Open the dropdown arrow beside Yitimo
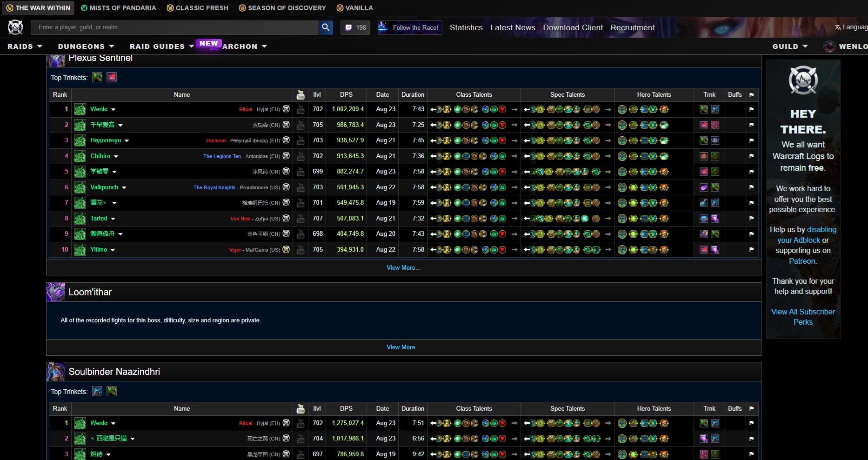The height and width of the screenshot is (460, 868). [113, 250]
